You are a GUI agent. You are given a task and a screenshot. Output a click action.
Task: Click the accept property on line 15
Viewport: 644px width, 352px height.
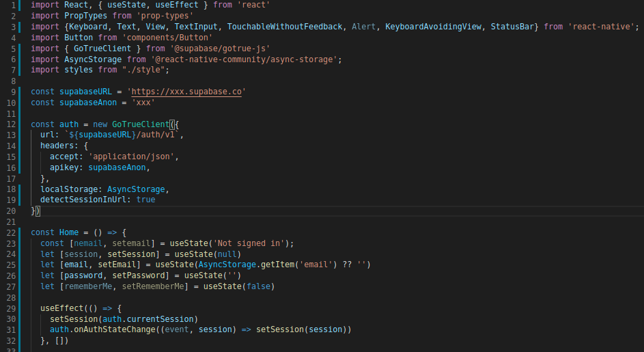pos(64,157)
